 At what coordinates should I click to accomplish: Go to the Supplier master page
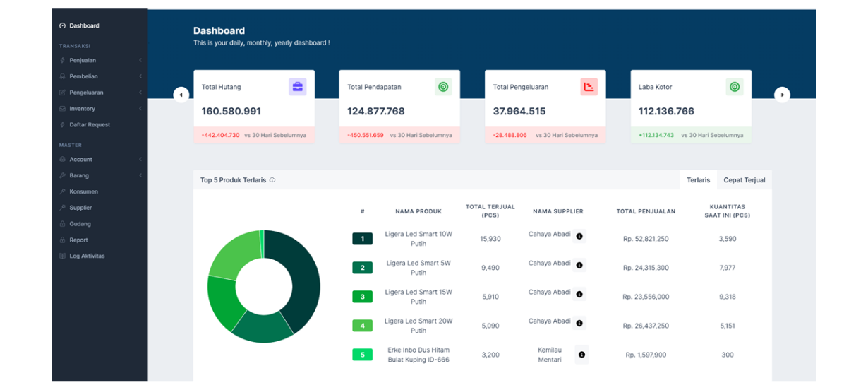(x=80, y=208)
